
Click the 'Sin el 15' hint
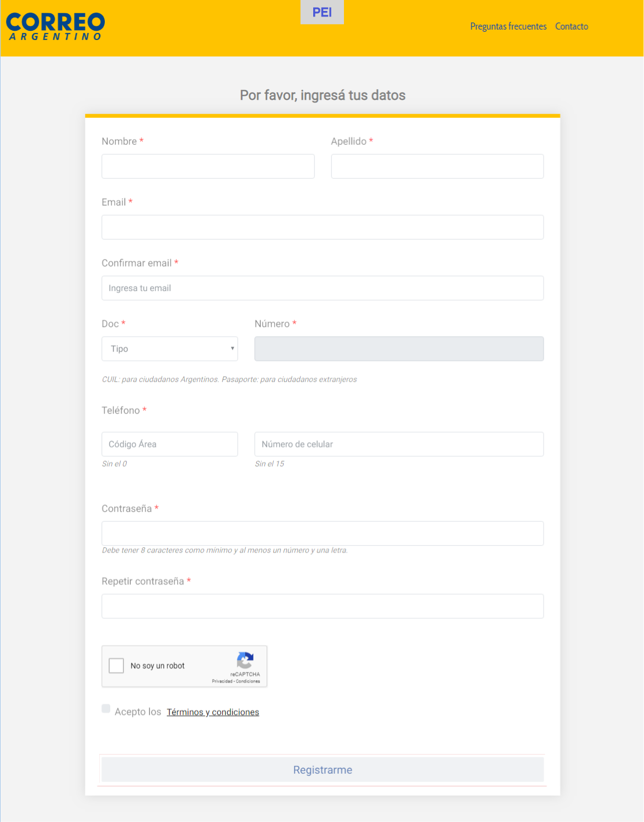[x=269, y=464]
